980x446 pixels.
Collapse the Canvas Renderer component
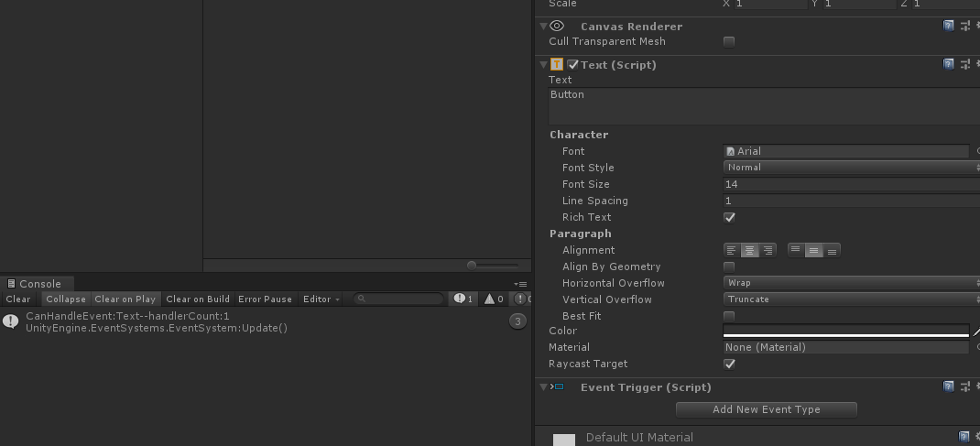[543, 27]
